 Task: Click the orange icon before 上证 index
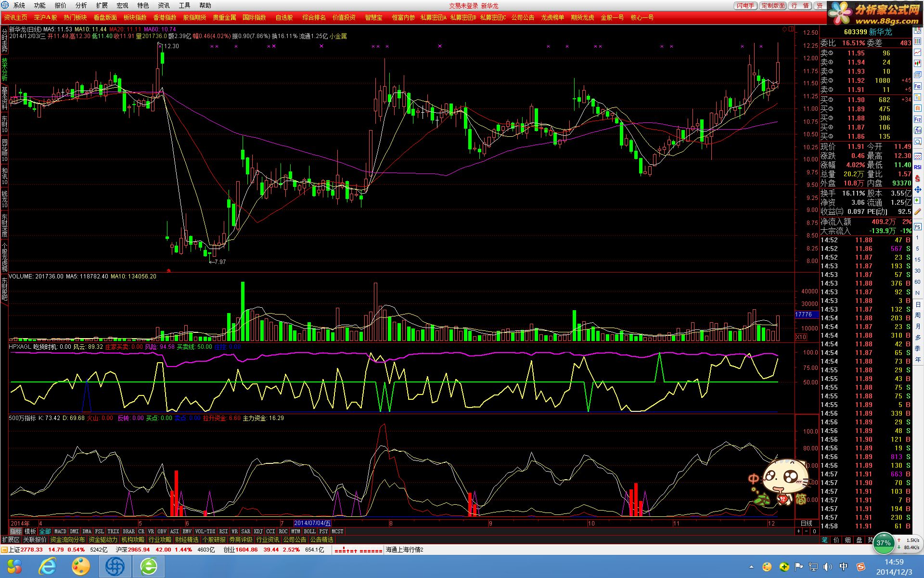[4, 550]
